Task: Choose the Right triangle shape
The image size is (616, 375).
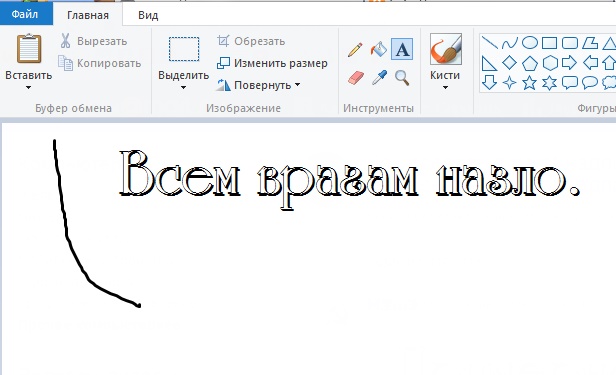Action: click(490, 63)
